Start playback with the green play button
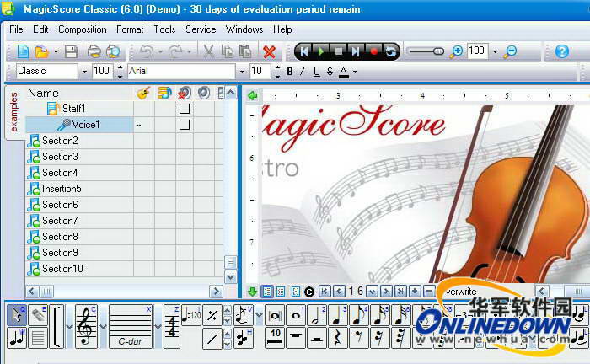 tap(321, 51)
